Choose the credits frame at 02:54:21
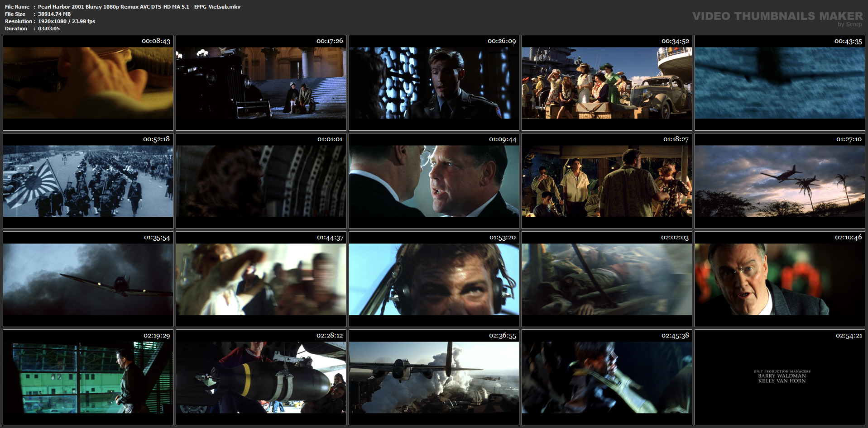The height and width of the screenshot is (428, 868). 780,377
